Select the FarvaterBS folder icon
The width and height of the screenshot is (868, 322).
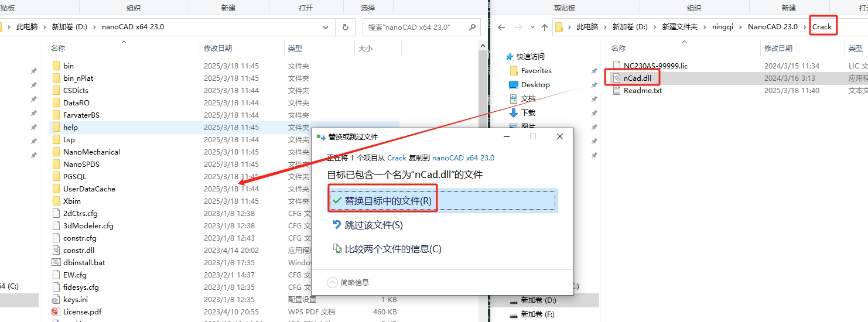(x=56, y=115)
